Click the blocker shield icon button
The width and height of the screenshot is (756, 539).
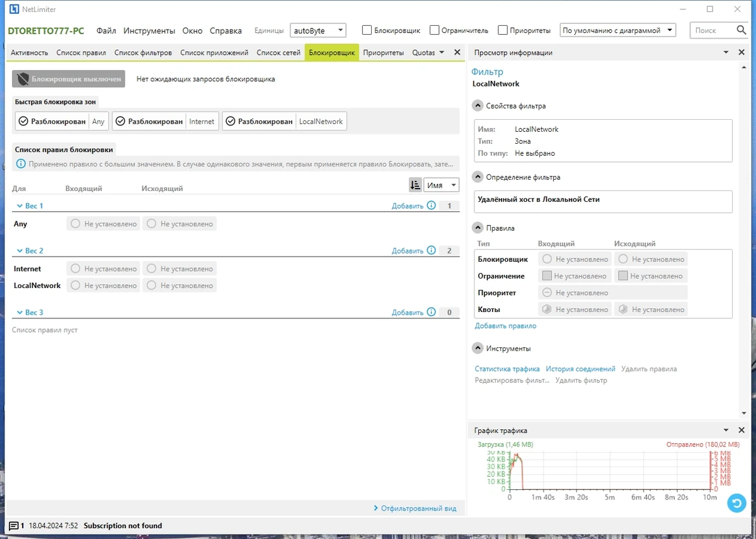tap(23, 79)
